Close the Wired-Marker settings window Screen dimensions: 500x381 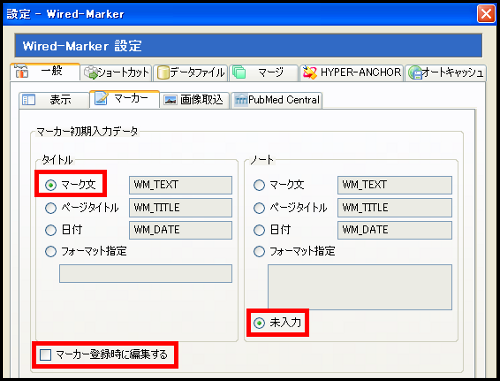486,14
